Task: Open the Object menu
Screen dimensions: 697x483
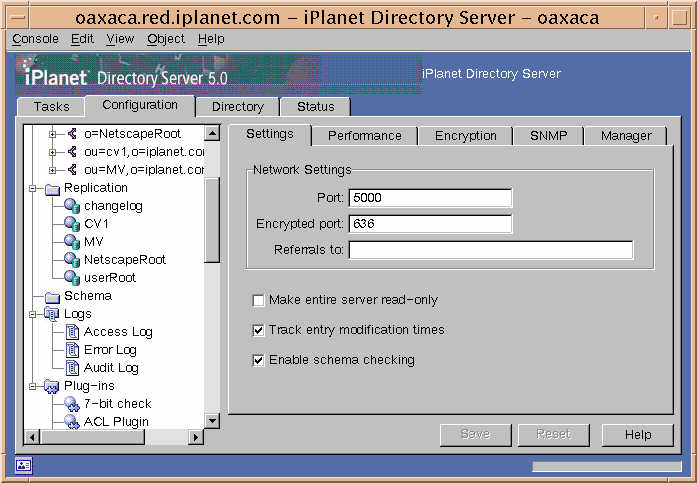Action: (x=166, y=39)
